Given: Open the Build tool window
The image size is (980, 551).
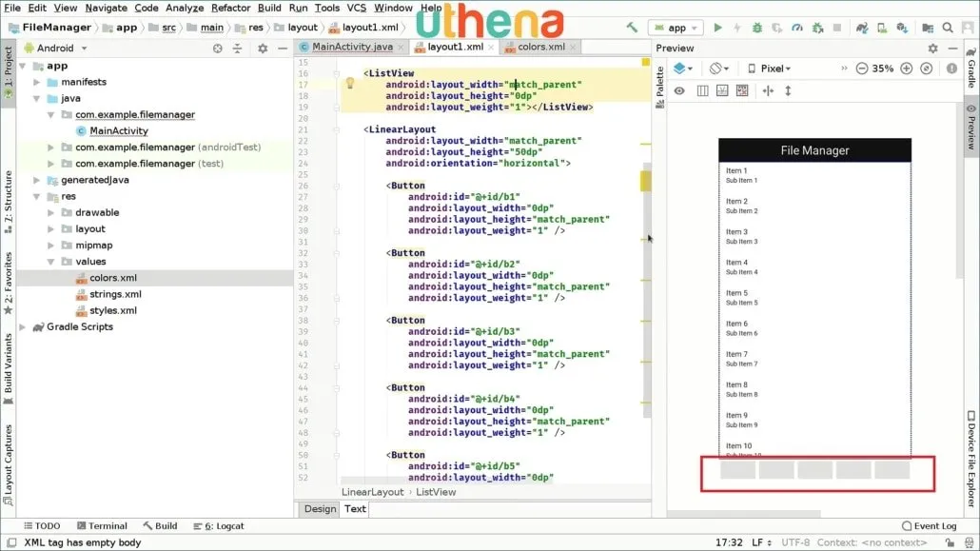Looking at the screenshot, I should click(x=160, y=526).
